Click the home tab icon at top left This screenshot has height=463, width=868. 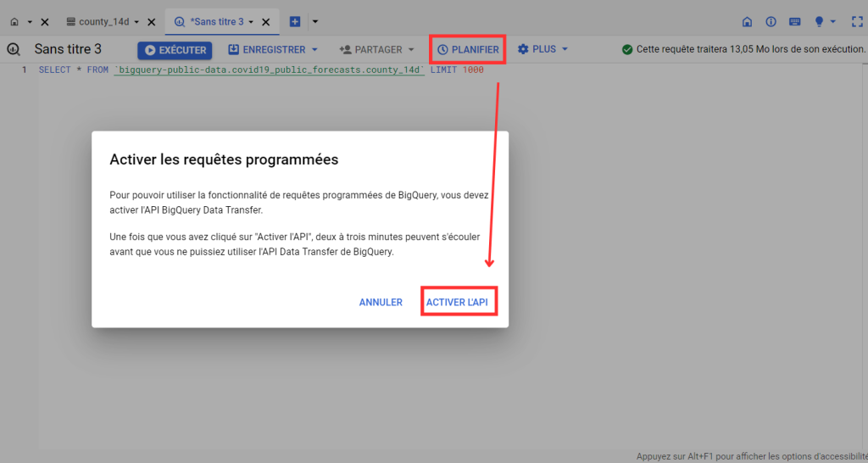pos(14,21)
